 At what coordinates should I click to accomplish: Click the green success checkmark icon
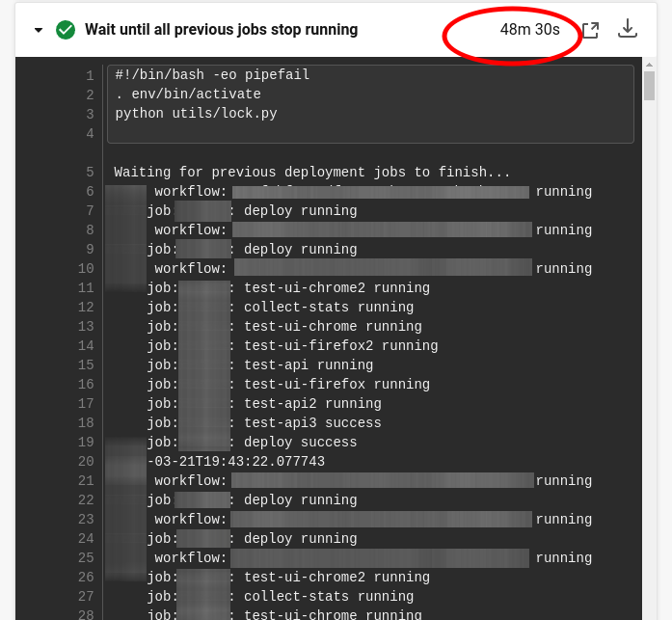[66, 30]
